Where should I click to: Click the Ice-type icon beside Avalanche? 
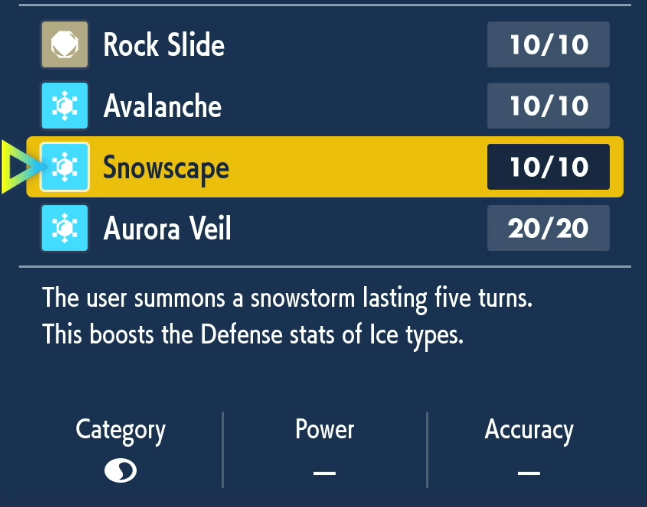click(65, 106)
